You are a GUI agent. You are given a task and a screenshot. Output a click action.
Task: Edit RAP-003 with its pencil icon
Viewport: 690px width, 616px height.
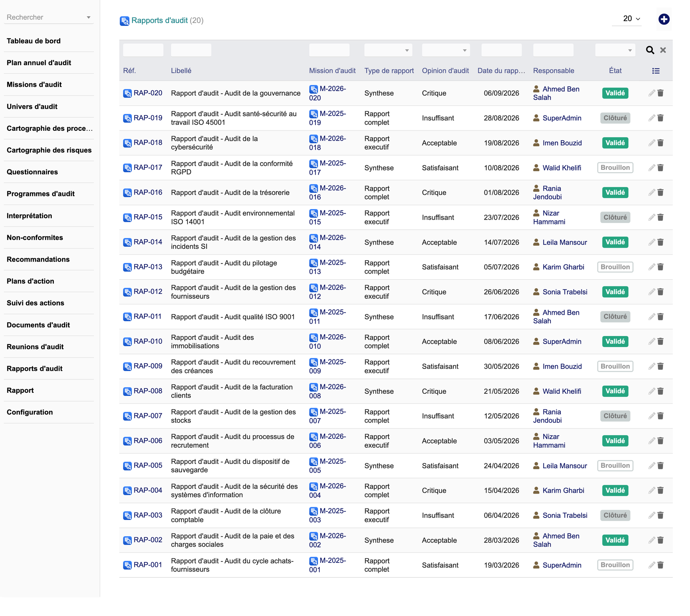coord(651,515)
